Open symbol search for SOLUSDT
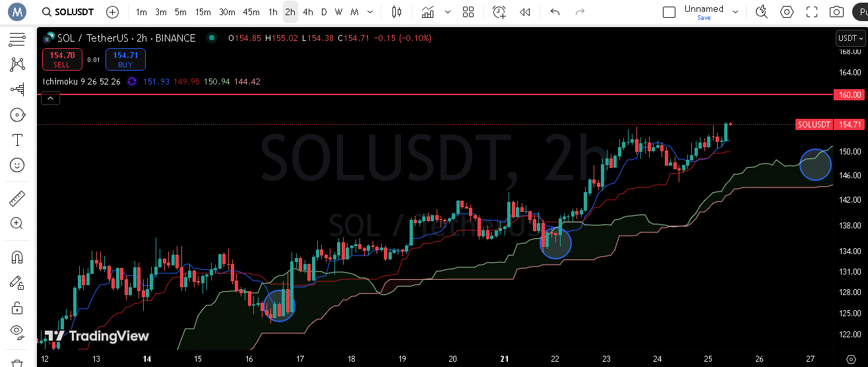This screenshot has width=868, height=367. click(x=67, y=12)
